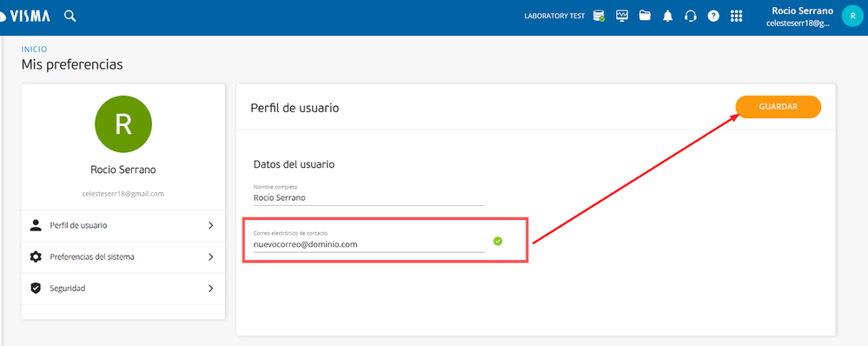Click the teal R user avatar
The width and height of the screenshot is (868, 346).
tap(852, 16)
